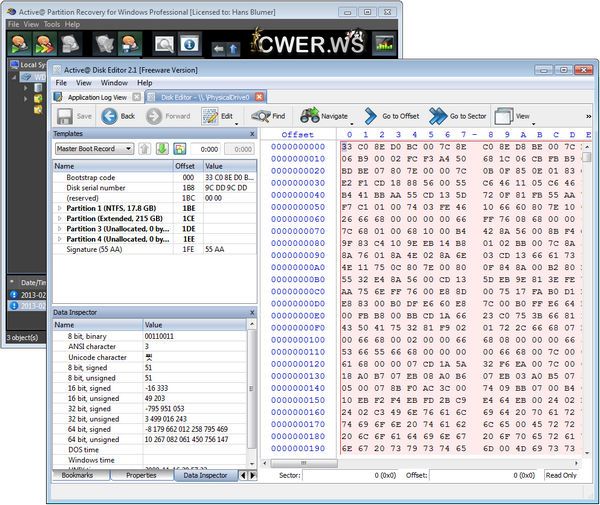The image size is (600, 505).
Task: Click the Name column header in Templates
Action: pos(112,166)
